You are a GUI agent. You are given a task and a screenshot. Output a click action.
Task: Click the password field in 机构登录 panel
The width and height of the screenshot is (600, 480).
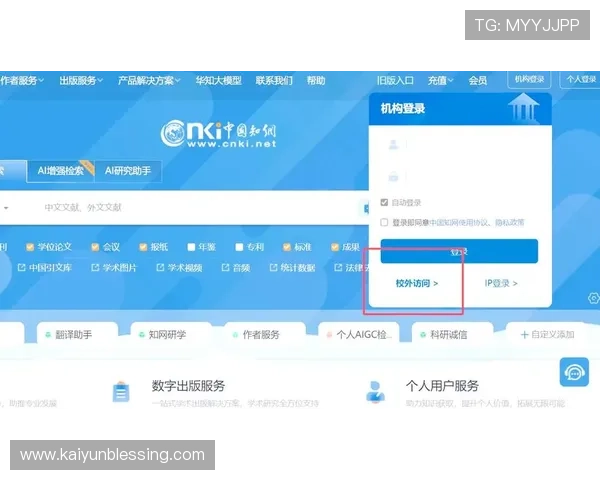459,177
